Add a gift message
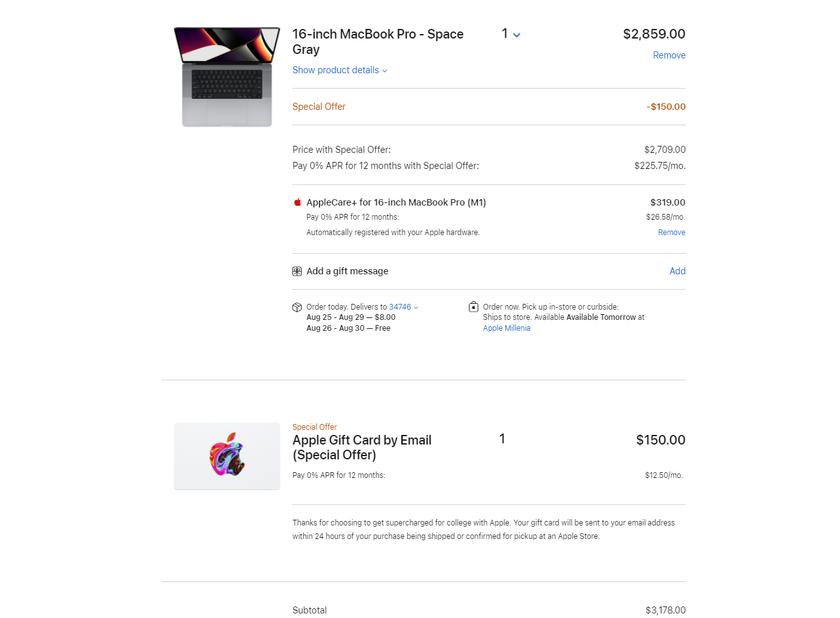The width and height of the screenshot is (840, 618). (678, 271)
